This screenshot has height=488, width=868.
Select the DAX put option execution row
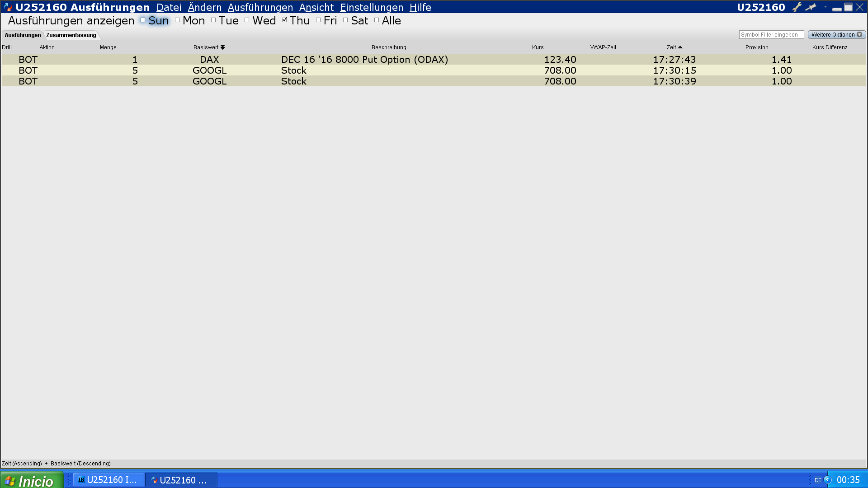tap(364, 60)
